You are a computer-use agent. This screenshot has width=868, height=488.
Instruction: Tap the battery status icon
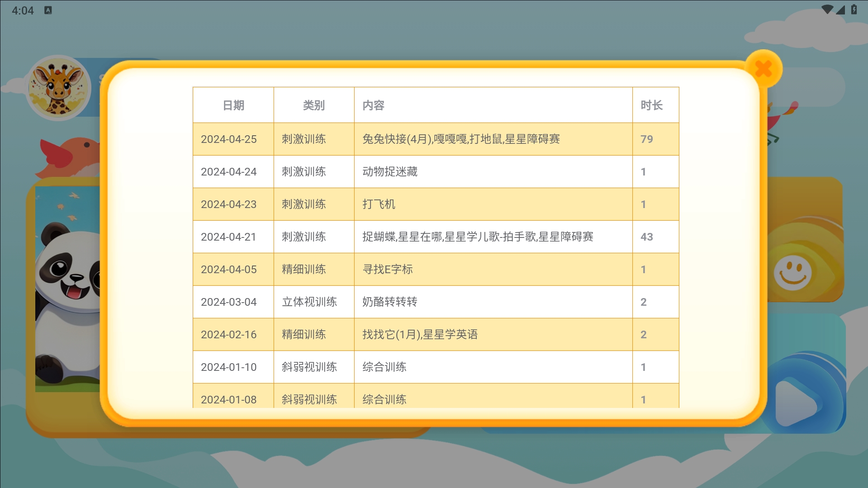point(854,10)
